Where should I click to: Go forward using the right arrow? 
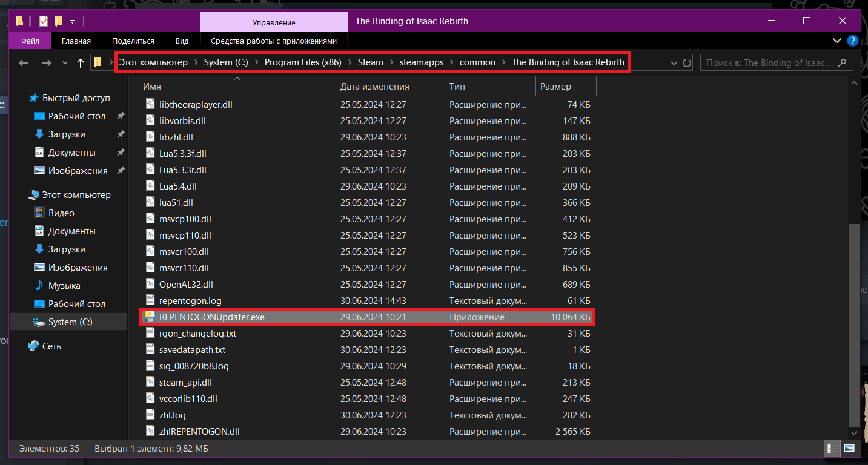[x=47, y=63]
